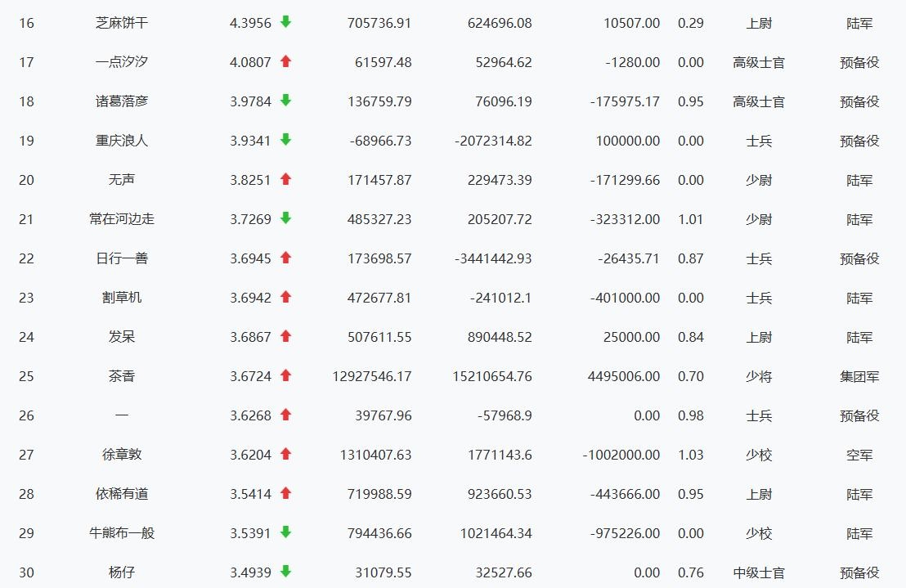Select the username 发呆

pyautogui.click(x=122, y=337)
